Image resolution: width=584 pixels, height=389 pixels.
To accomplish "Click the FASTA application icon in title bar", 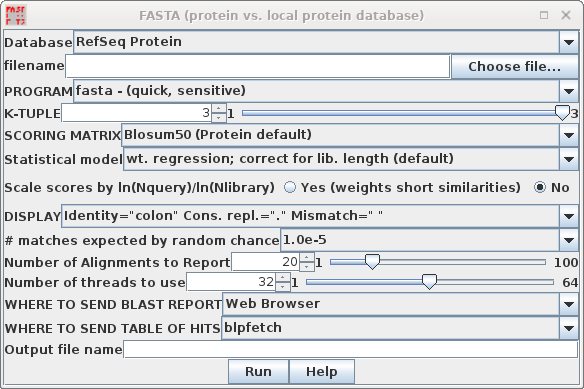I will [x=16, y=15].
